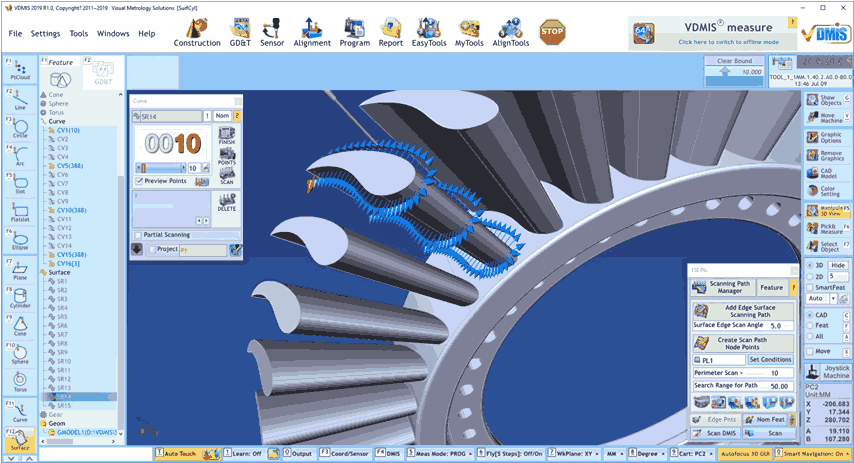
Task: Switch to the GD&T tab
Action: click(x=103, y=72)
